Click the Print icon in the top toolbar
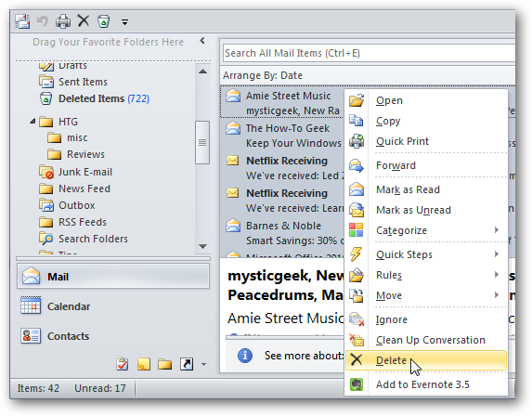This screenshot has height=416, width=532. tap(63, 21)
